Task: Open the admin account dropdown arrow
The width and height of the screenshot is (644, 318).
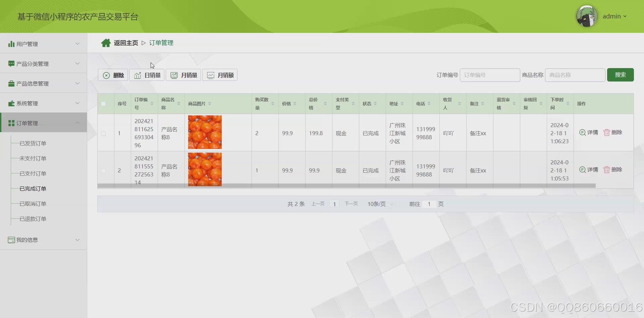Action: (x=625, y=16)
